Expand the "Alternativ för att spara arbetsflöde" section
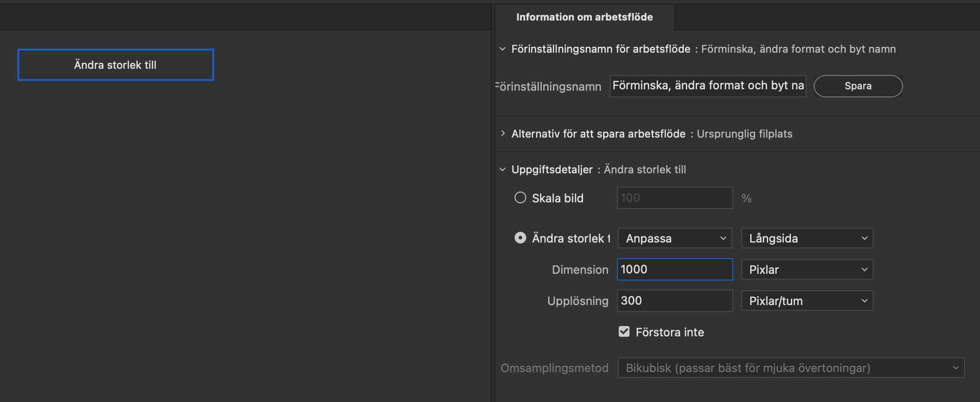This screenshot has height=402, width=980. point(503,134)
